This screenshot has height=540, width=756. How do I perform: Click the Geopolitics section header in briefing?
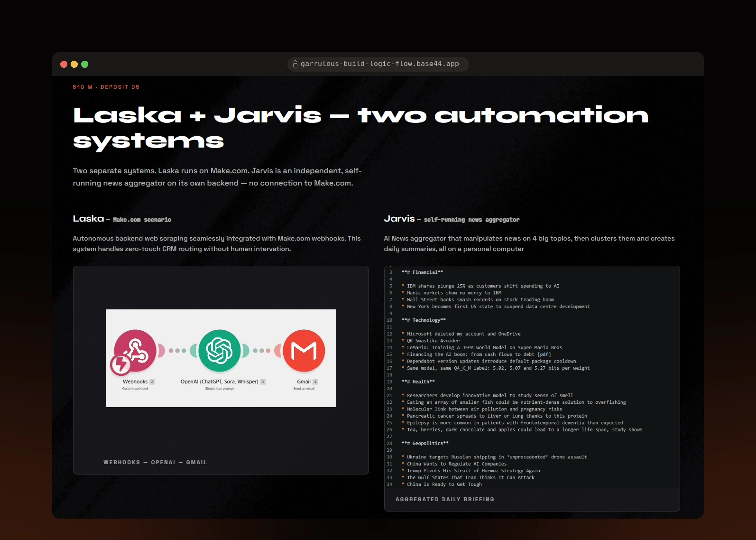point(425,443)
